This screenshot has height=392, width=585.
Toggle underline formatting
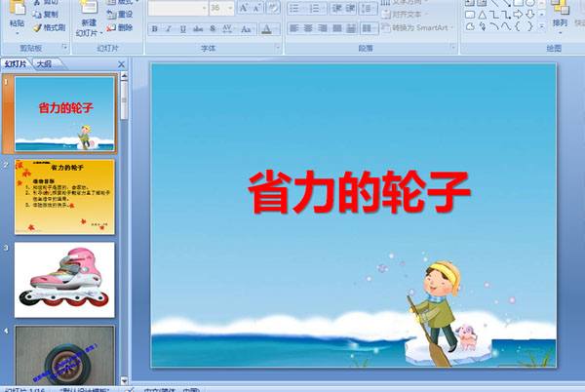click(182, 29)
